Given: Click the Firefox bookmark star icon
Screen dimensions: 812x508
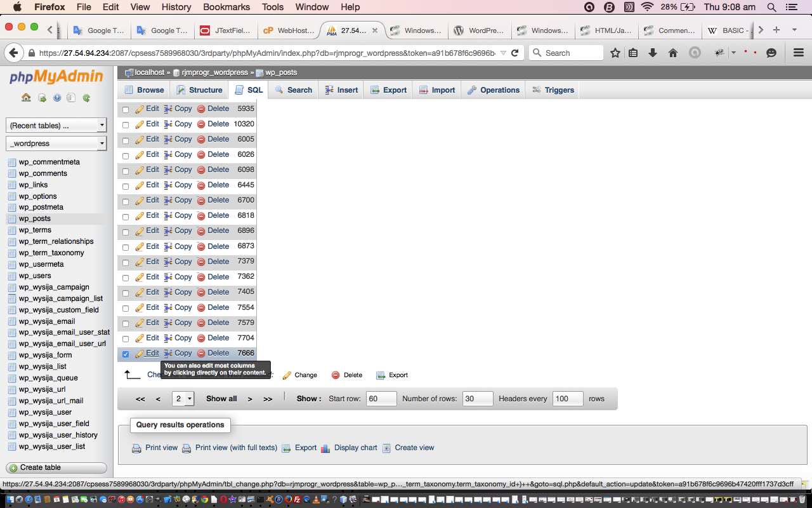Looking at the screenshot, I should click(615, 53).
